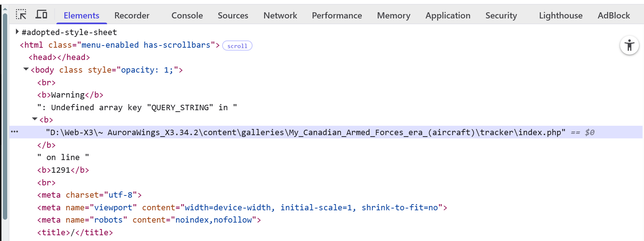
Task: Click the vertical scrollbar thumb on left
Action: pyautogui.click(x=5, y=116)
